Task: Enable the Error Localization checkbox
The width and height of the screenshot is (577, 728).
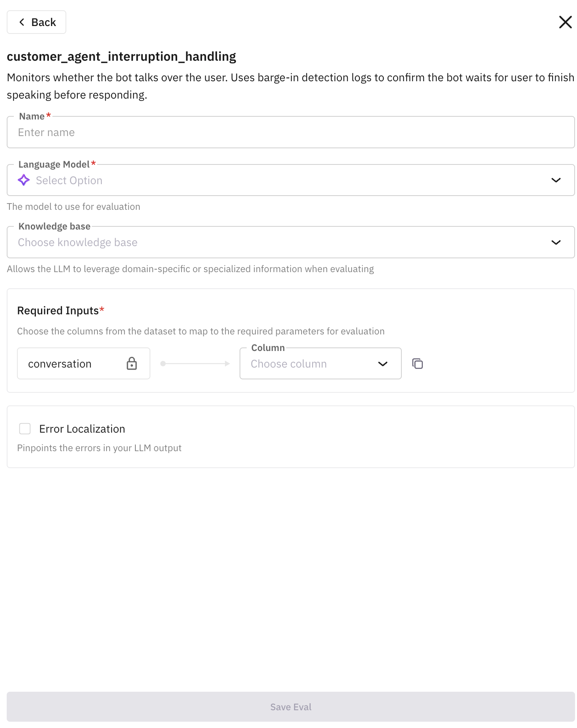Action: (x=24, y=428)
